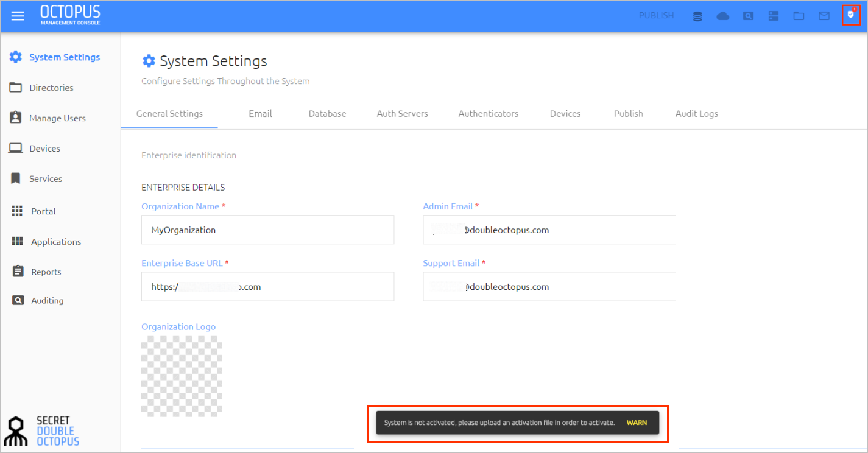Switch to the Email tab
This screenshot has height=453, width=868.
pos(260,114)
